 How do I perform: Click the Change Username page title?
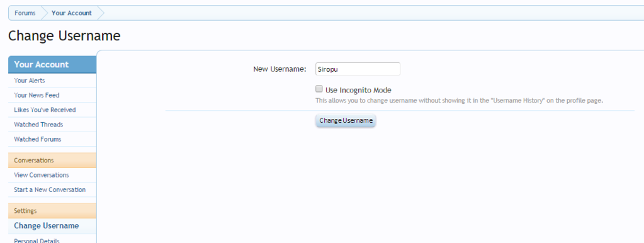pos(64,36)
